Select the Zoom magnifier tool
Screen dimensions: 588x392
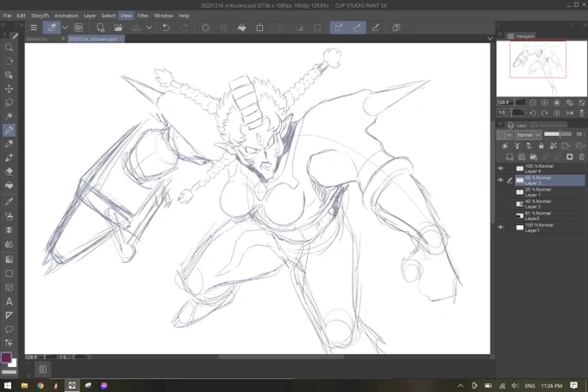pos(9,48)
